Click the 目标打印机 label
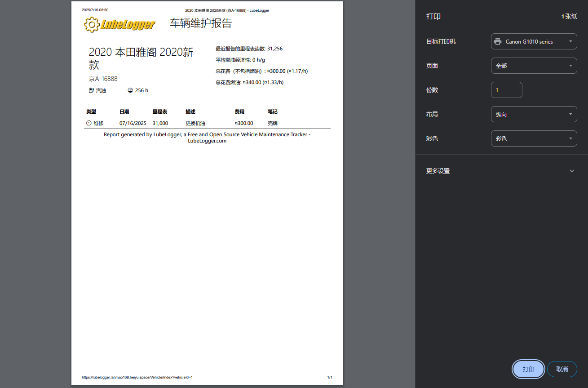588x388 pixels. (441, 41)
